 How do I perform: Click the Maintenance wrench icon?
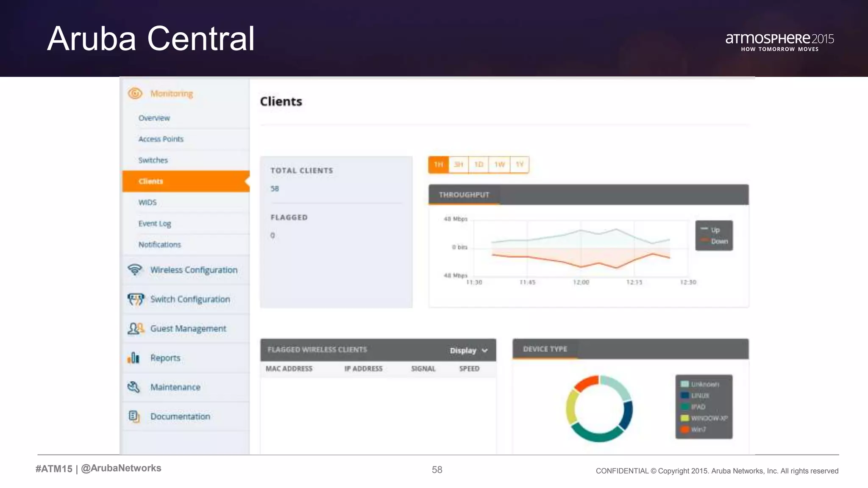[134, 387]
